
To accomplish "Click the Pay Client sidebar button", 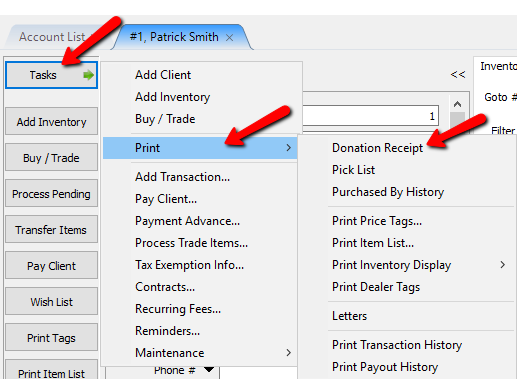I will point(51,266).
